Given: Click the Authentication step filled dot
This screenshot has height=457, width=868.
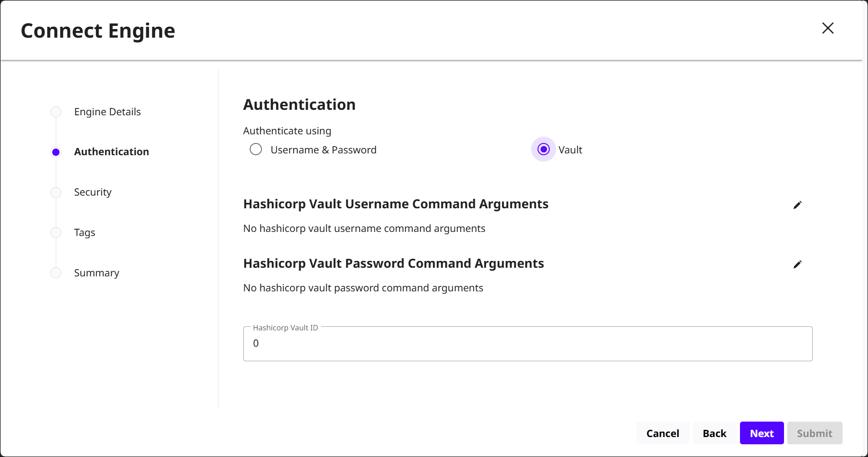Looking at the screenshot, I should coord(56,152).
